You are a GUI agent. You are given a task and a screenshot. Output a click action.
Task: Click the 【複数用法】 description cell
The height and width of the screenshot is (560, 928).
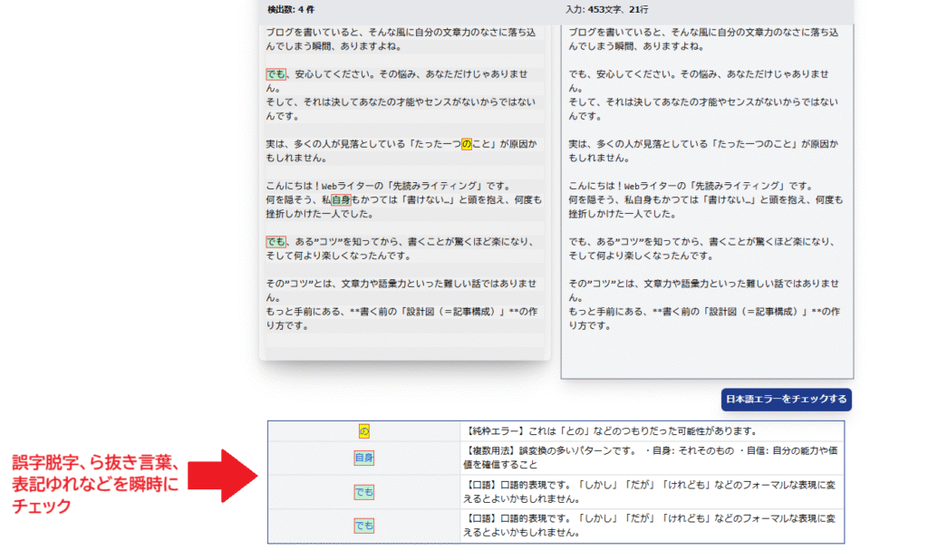tap(651, 458)
